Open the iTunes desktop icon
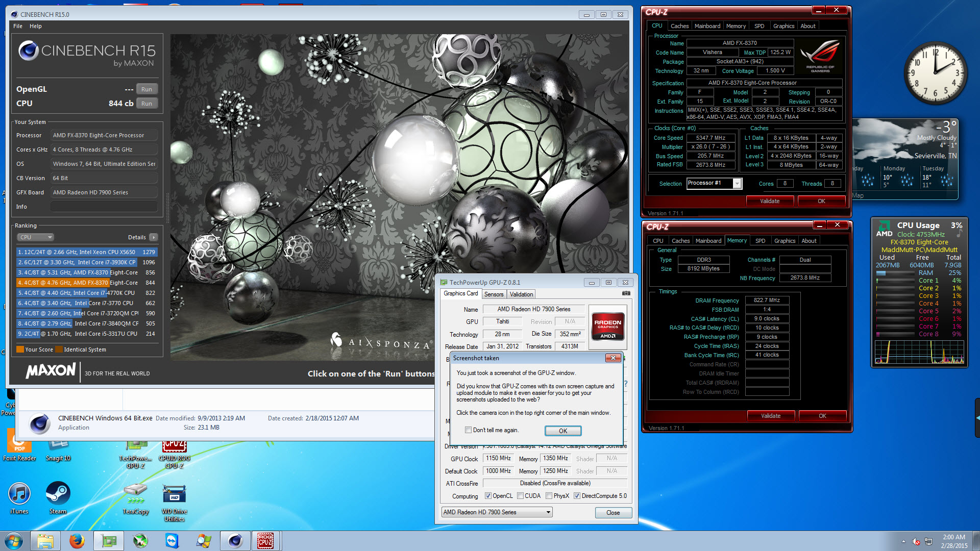The width and height of the screenshot is (980, 551). tap(19, 498)
